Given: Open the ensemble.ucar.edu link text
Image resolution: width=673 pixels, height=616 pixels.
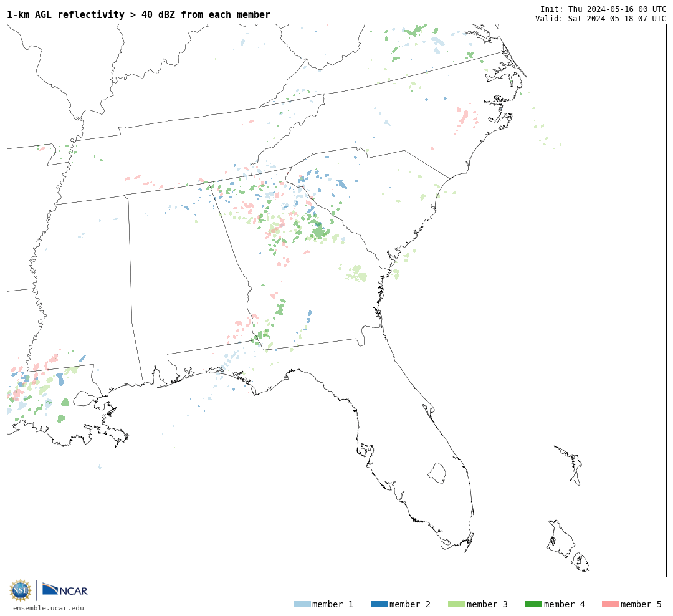Looking at the screenshot, I should pyautogui.click(x=49, y=608).
